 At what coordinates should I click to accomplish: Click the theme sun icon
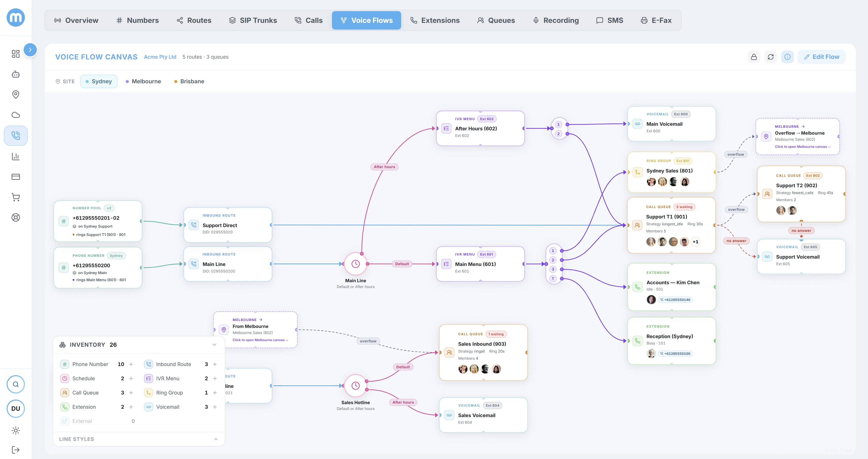tap(16, 430)
